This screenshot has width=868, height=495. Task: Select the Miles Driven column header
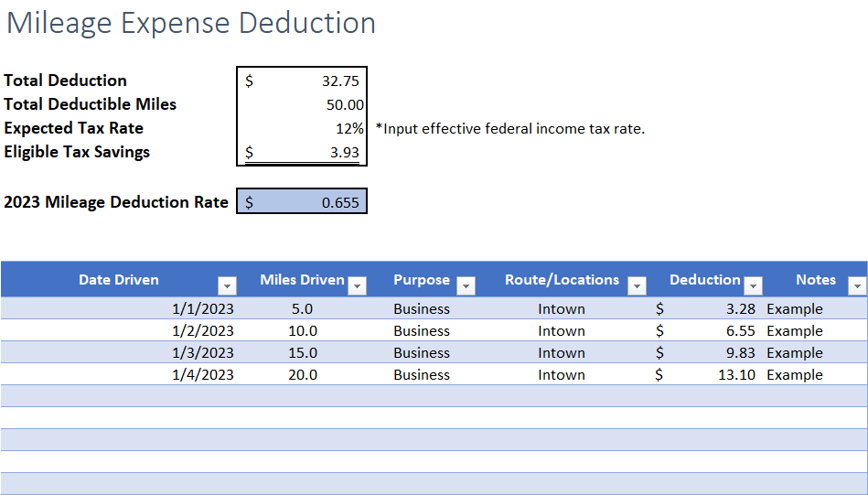pyautogui.click(x=302, y=280)
